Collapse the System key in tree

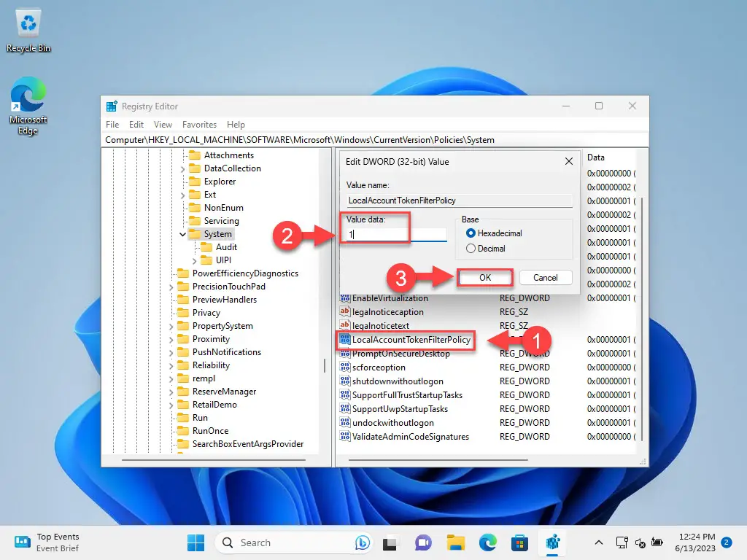182,234
